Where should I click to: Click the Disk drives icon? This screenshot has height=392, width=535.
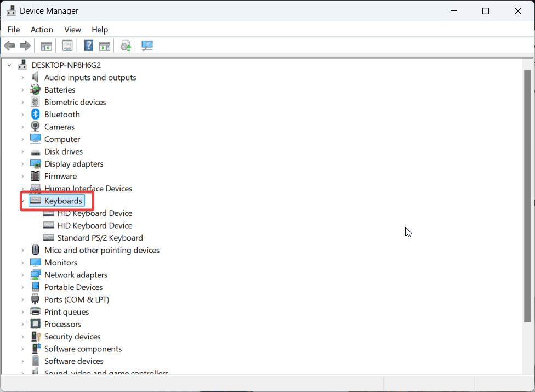(35, 152)
